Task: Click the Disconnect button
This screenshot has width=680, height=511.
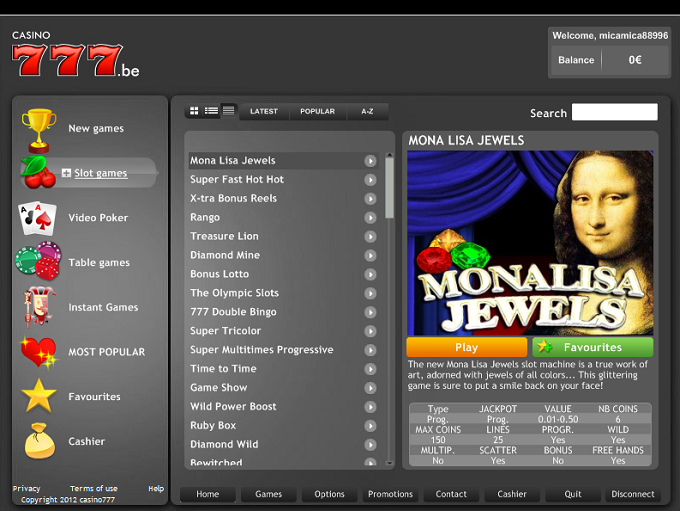Action: pyautogui.click(x=633, y=494)
